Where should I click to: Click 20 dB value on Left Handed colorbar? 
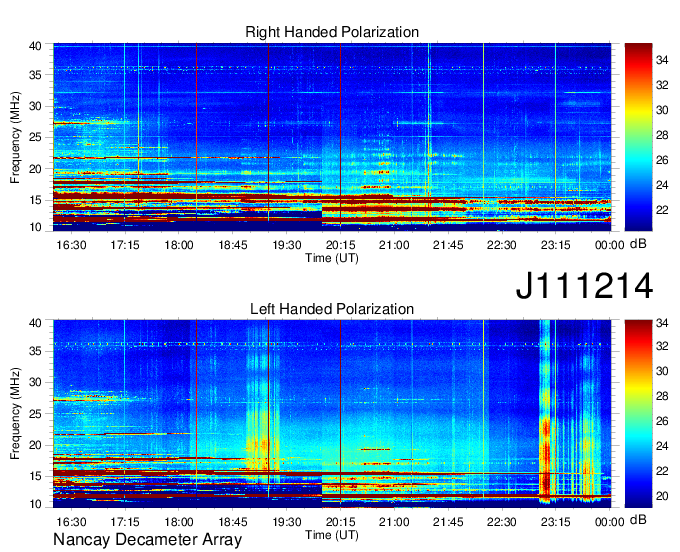(662, 496)
